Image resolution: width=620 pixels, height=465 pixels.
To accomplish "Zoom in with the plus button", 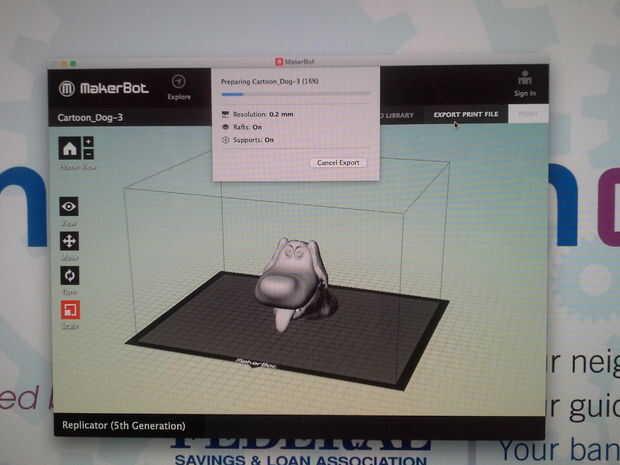I will click(x=88, y=142).
